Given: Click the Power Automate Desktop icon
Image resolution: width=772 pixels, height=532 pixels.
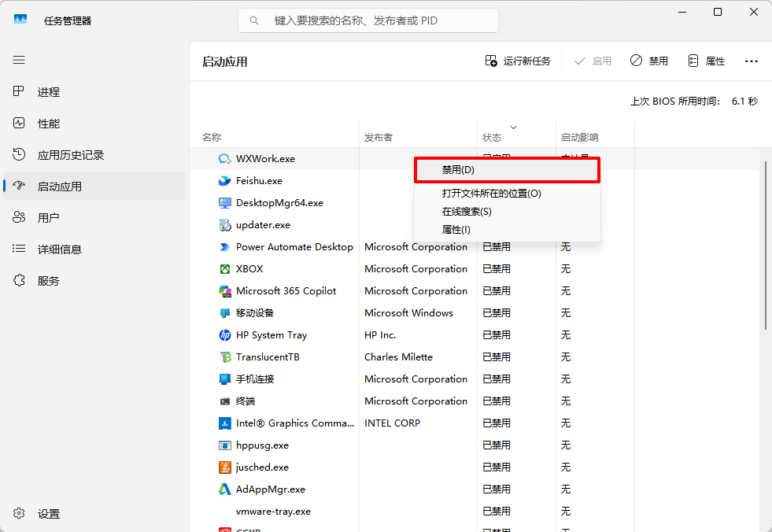Looking at the screenshot, I should (x=224, y=247).
